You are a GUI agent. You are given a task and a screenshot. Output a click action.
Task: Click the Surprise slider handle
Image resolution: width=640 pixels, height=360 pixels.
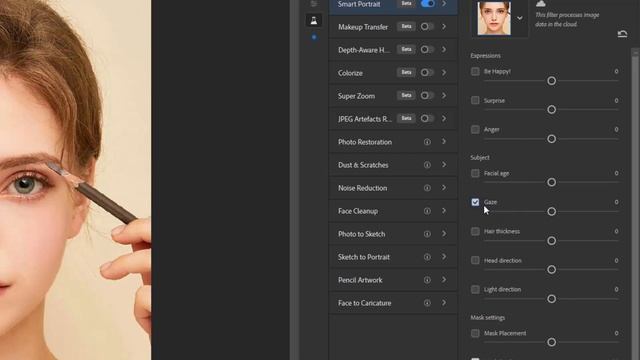click(551, 110)
